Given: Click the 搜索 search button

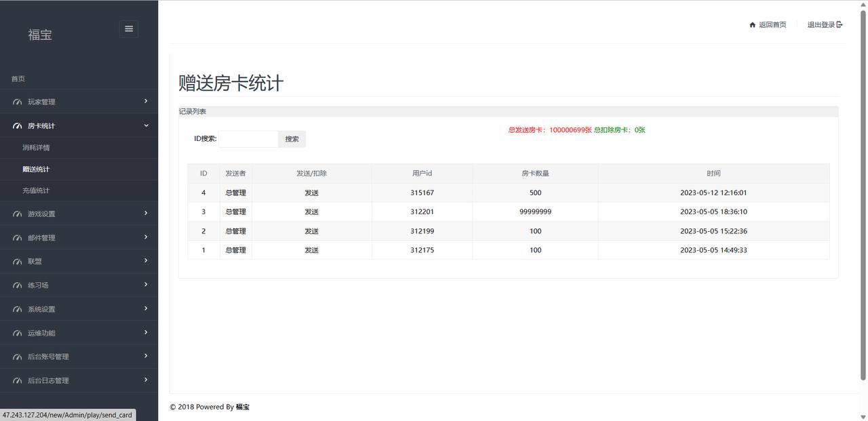Looking at the screenshot, I should [292, 138].
